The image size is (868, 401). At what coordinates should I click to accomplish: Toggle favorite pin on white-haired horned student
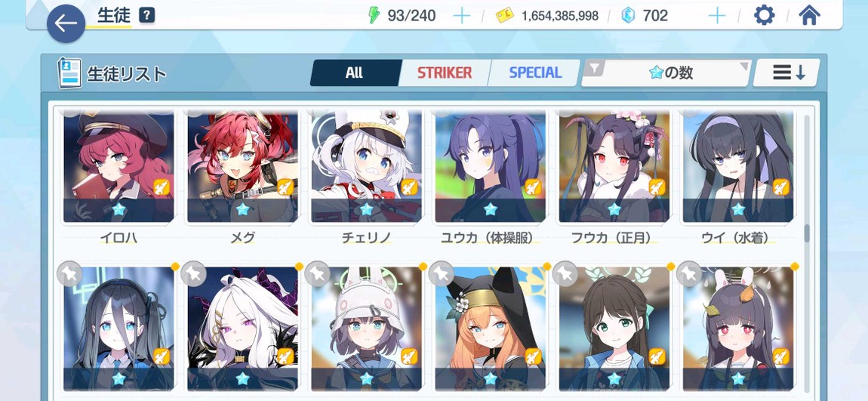point(193,273)
